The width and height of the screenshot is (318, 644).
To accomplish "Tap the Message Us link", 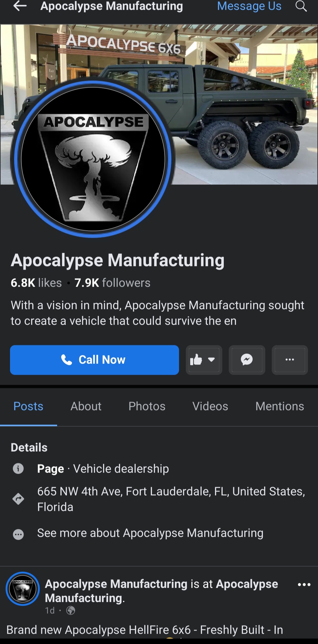I will coord(249,6).
